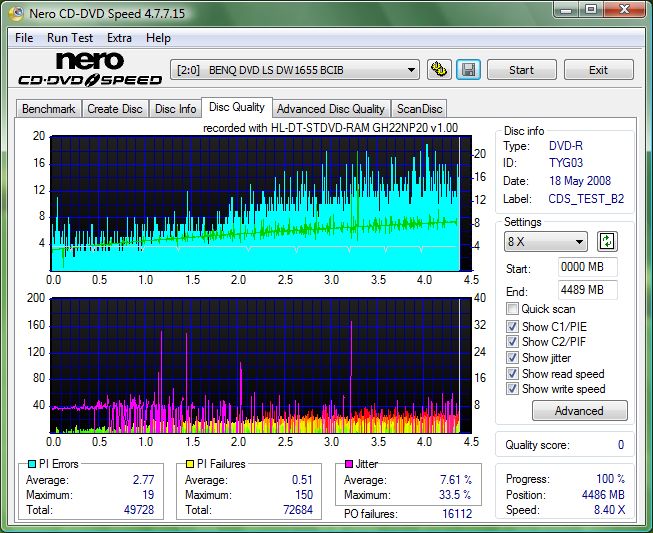Viewport: 653px width, 533px height.
Task: Click the Start position field 0000 MB
Action: click(588, 267)
